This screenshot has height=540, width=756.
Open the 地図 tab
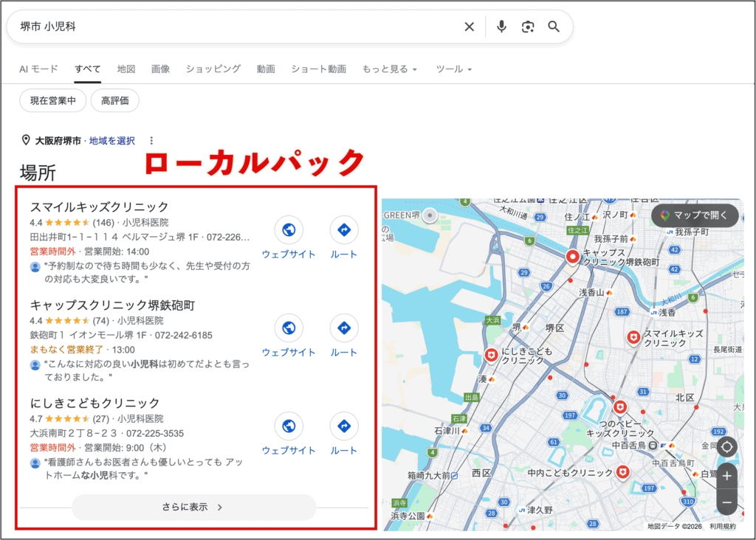click(126, 69)
